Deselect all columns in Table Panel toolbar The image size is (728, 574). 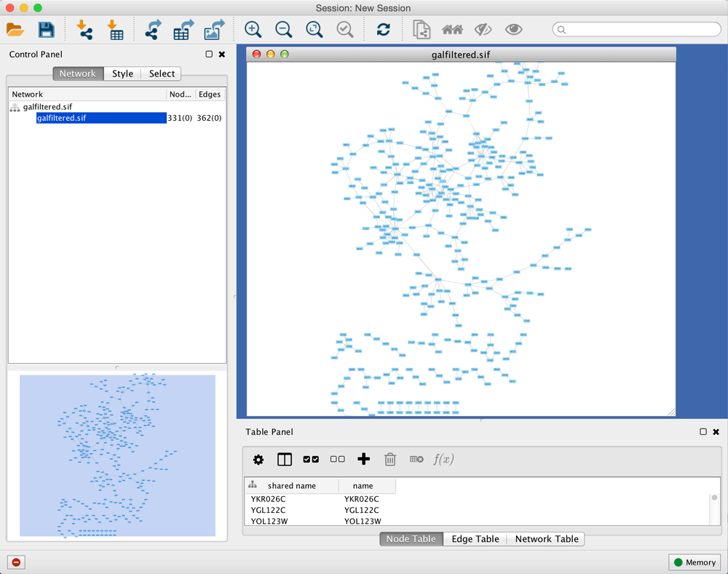(337, 459)
